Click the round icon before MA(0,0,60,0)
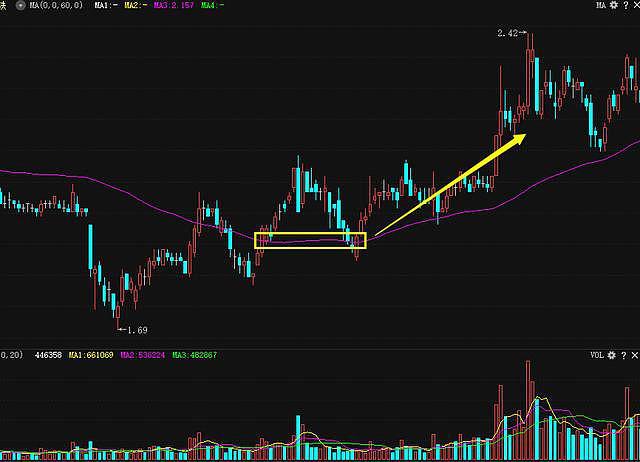640x462 pixels. click(20, 5)
